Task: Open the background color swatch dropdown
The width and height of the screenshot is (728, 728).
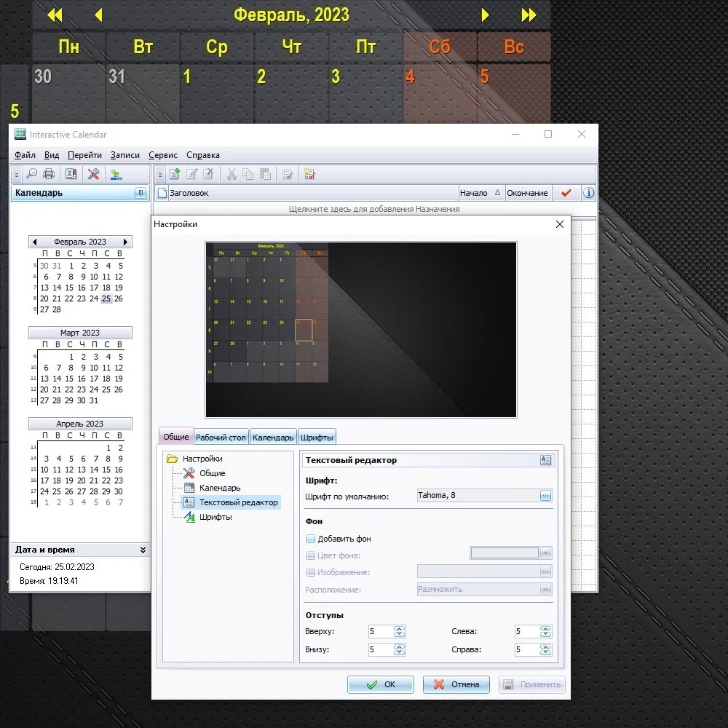Action: tap(511, 553)
